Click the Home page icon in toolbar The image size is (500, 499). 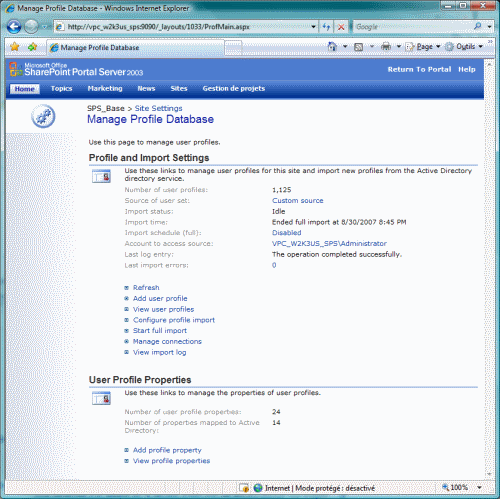coord(332,47)
